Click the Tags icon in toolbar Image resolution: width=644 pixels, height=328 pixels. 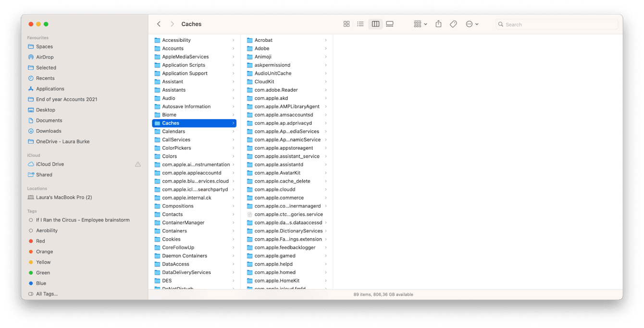pos(453,24)
